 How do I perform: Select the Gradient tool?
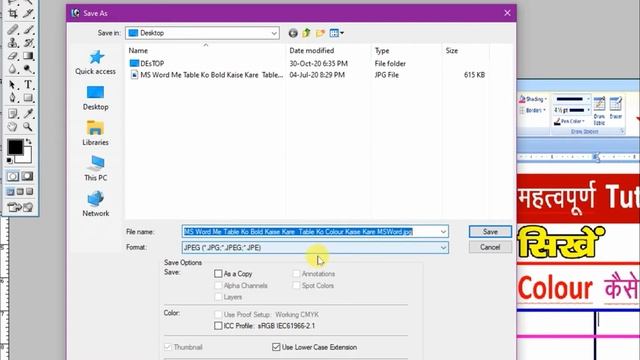coord(28,56)
